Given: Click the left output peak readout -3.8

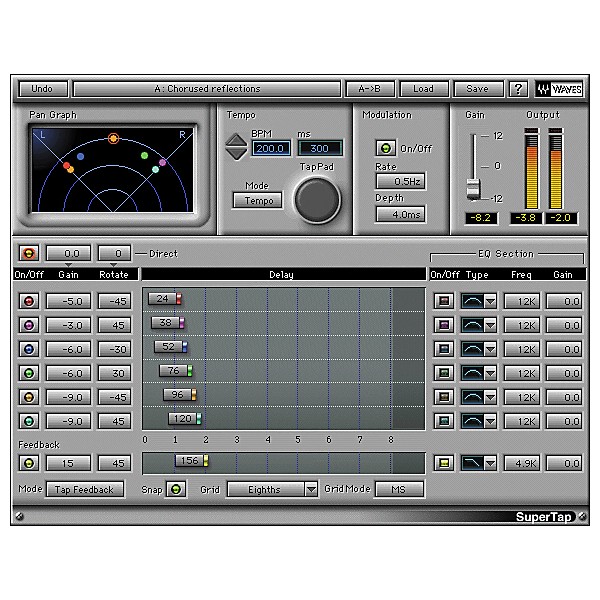Looking at the screenshot, I should tap(526, 218).
